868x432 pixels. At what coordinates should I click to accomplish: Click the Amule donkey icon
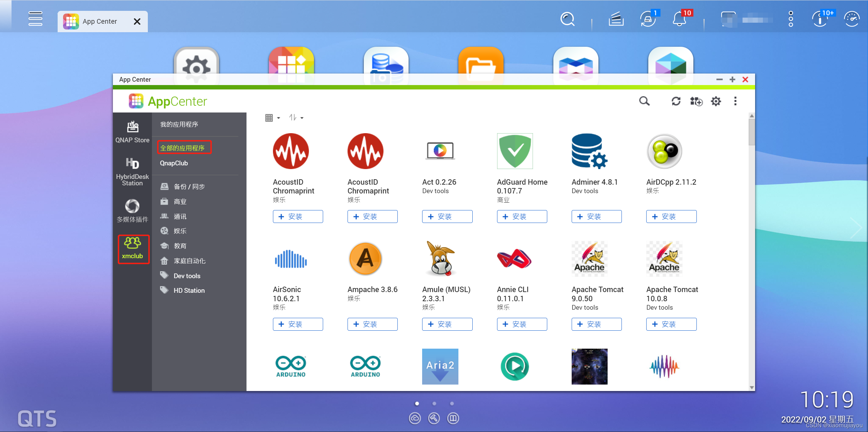[440, 259]
